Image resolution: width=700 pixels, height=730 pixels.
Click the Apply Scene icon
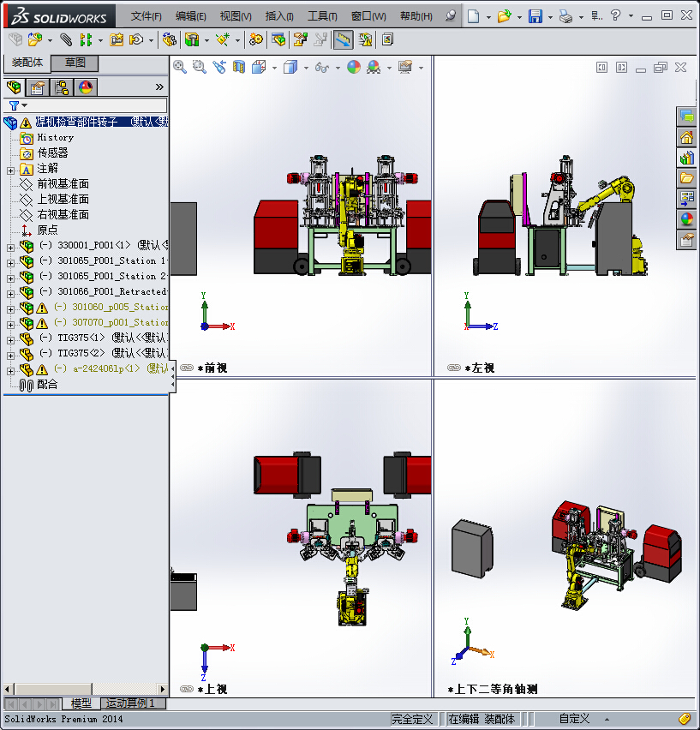(x=374, y=67)
